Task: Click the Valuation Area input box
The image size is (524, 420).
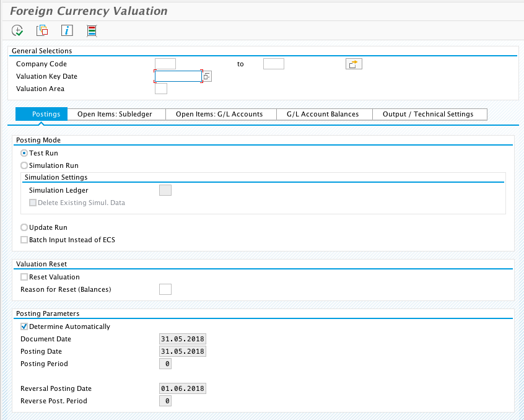Action: pyautogui.click(x=161, y=89)
